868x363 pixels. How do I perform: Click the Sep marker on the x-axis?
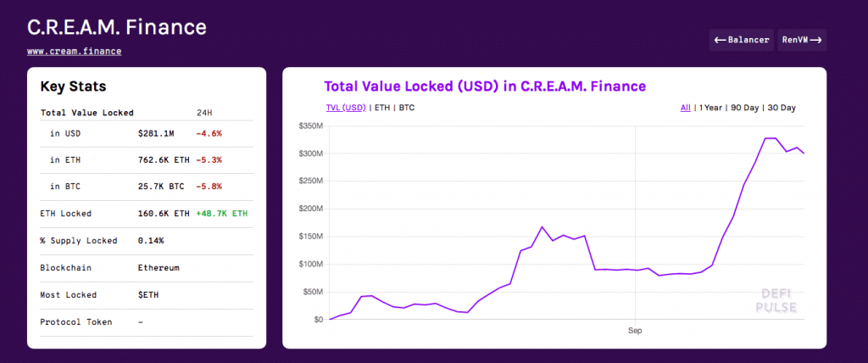coord(636,332)
